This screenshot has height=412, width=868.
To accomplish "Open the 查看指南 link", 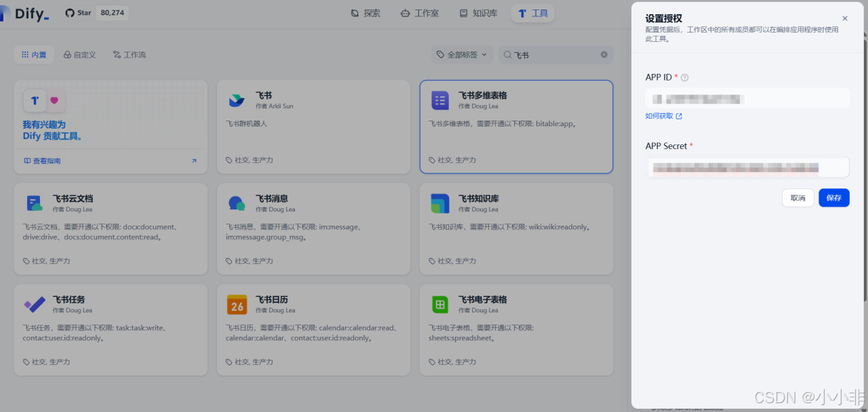I will (x=42, y=161).
